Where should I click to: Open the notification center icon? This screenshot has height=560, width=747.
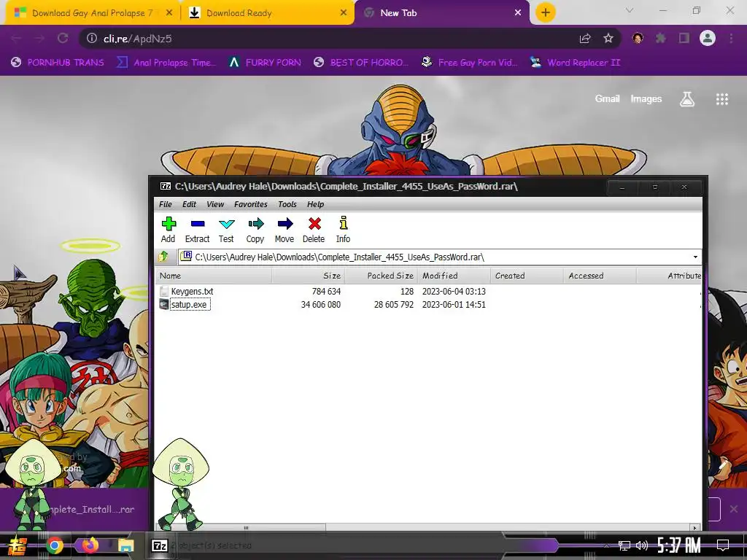coord(723,545)
